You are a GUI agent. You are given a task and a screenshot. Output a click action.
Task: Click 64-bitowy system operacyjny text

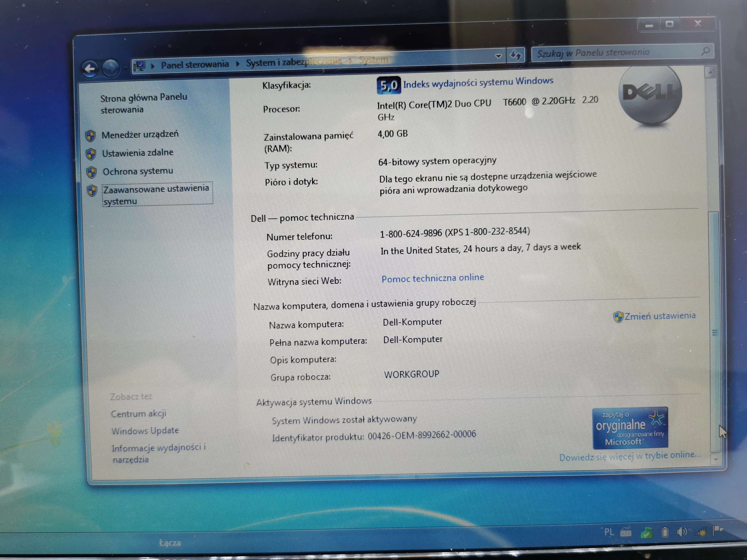(x=437, y=161)
